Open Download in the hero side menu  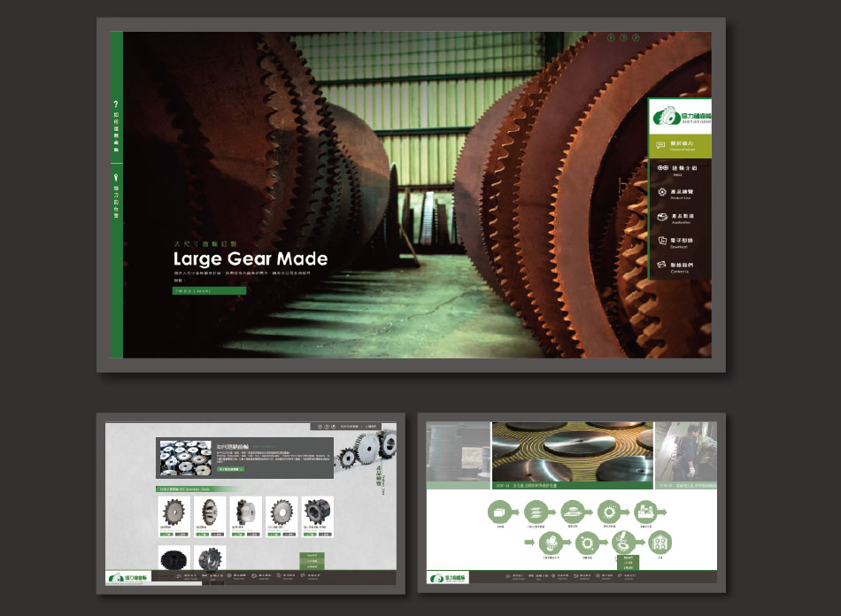coord(680,243)
